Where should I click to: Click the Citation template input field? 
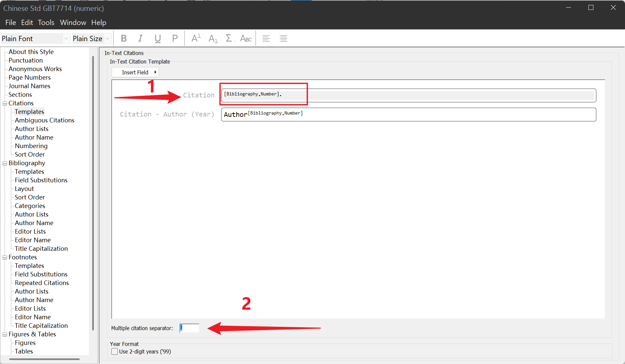(409, 95)
